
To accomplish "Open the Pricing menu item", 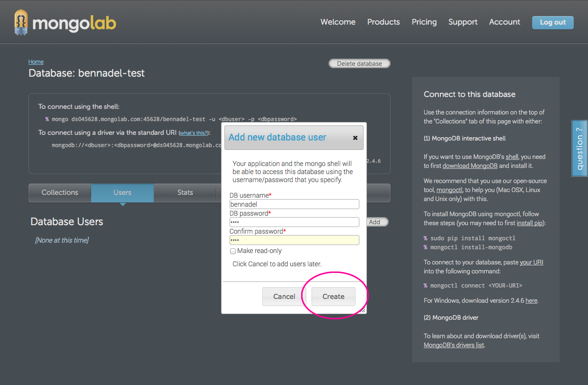I will (x=424, y=22).
